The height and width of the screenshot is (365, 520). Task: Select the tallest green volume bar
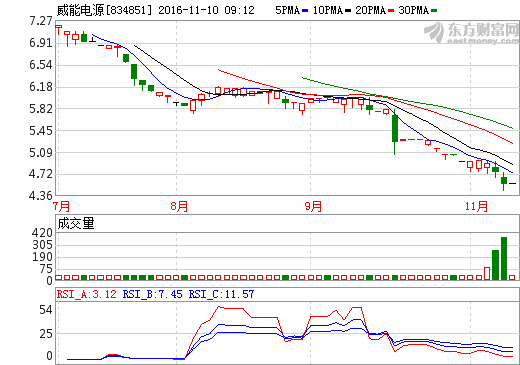coord(504,258)
